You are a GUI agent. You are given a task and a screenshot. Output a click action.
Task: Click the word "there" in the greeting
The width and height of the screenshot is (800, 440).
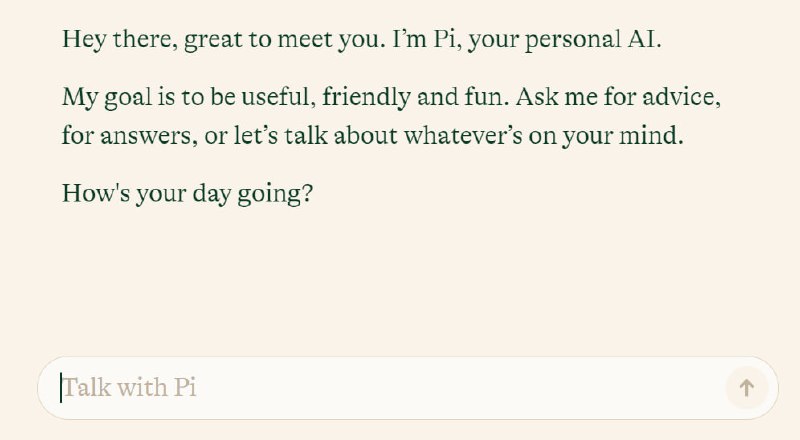click(x=134, y=40)
